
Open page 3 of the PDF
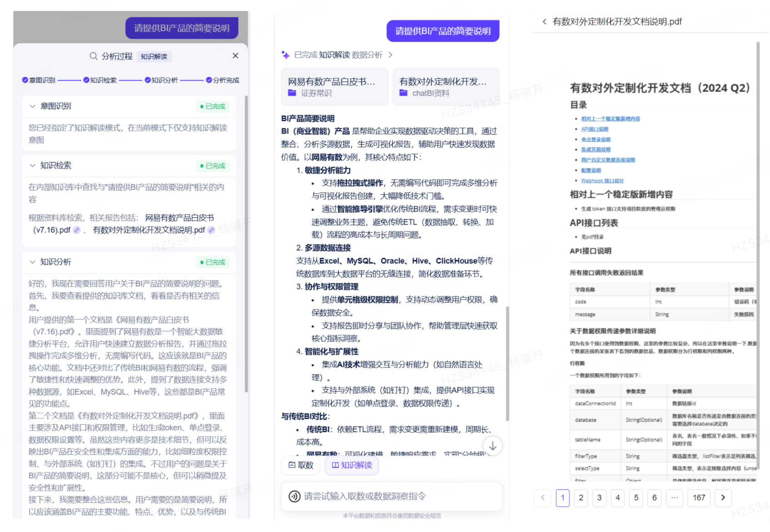point(599,497)
